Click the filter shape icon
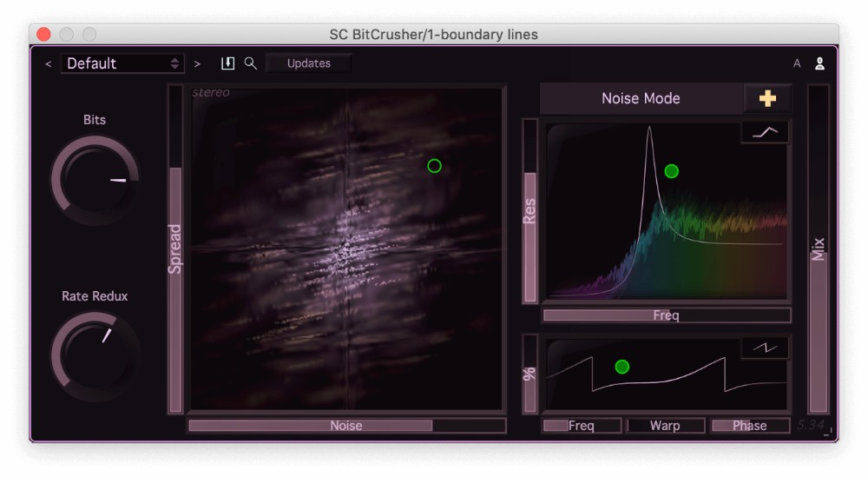Viewport: 868px width, 477px height. click(765, 132)
